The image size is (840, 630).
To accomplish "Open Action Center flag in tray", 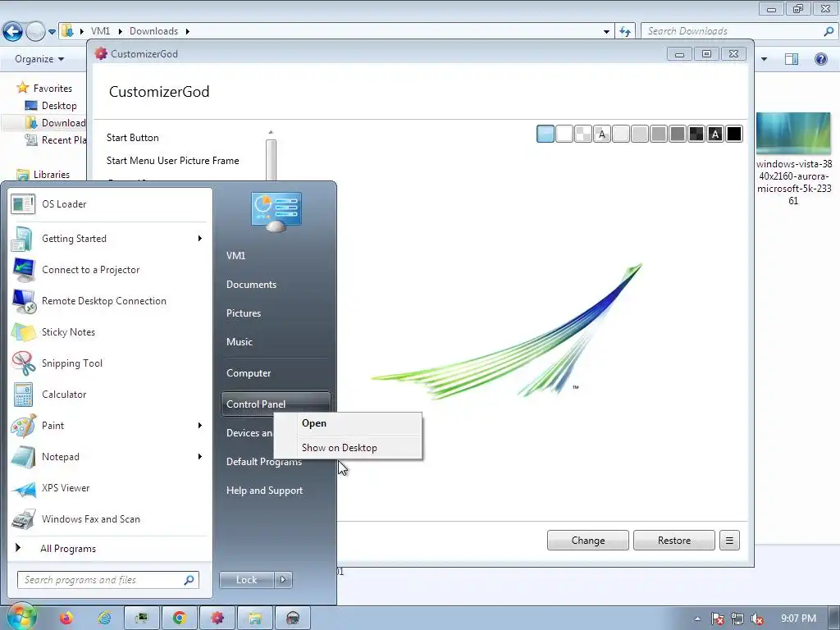I will pos(717,619).
